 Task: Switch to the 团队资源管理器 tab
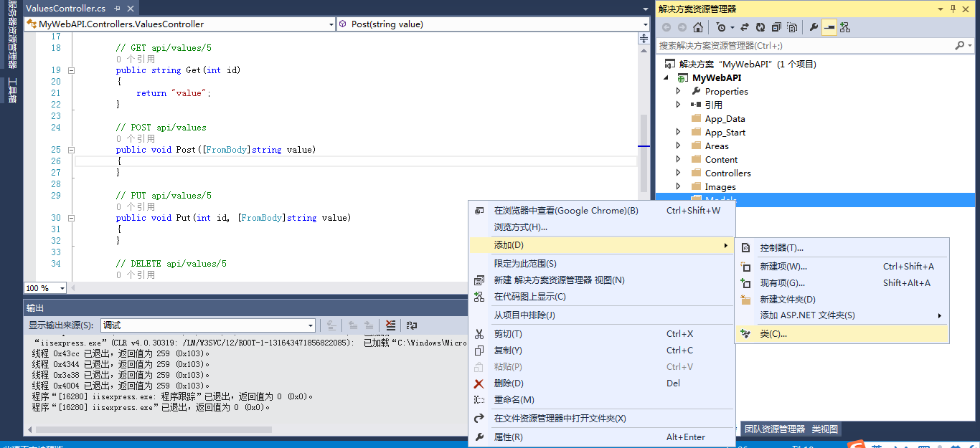pyautogui.click(x=774, y=429)
